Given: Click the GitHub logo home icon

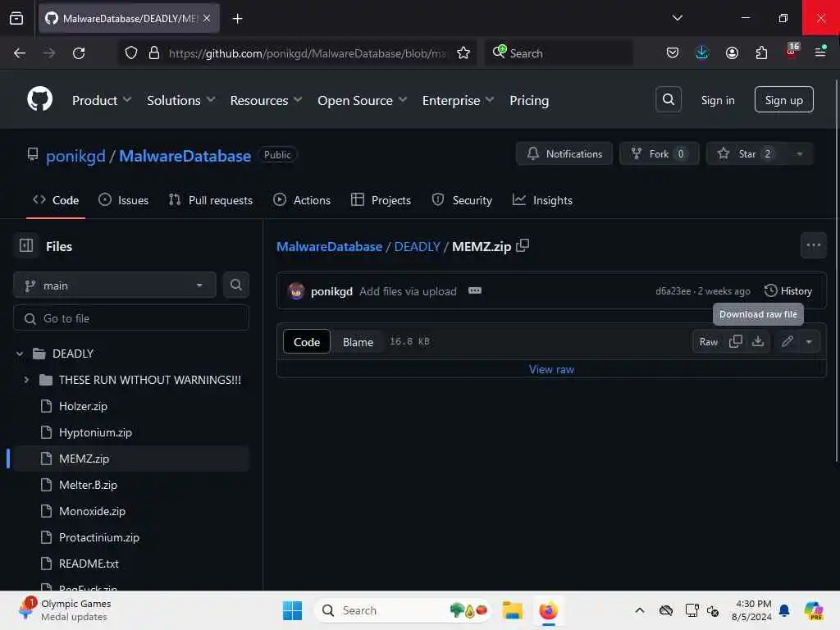Looking at the screenshot, I should coord(40,99).
